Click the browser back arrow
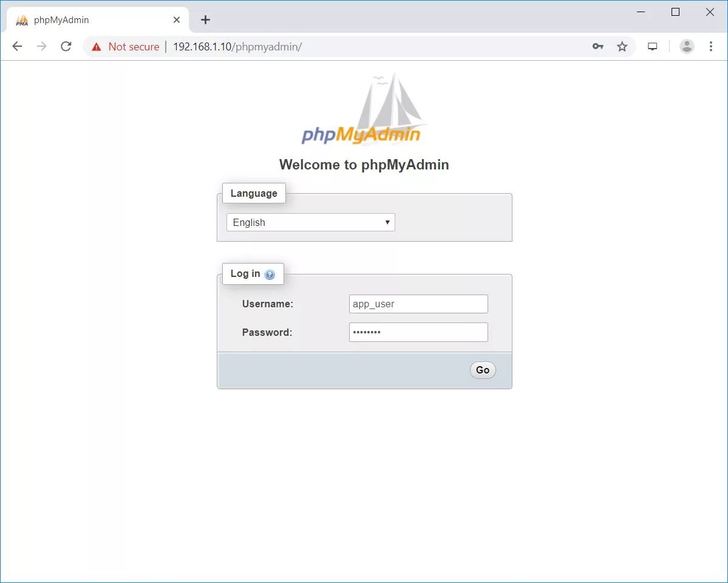Screen dimensions: 728x583 coord(17,46)
